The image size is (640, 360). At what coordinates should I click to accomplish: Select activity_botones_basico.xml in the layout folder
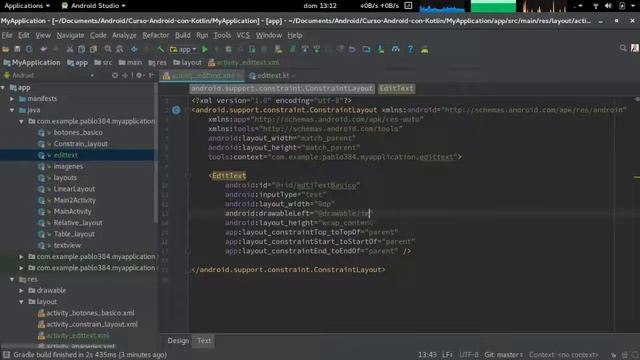click(90, 313)
